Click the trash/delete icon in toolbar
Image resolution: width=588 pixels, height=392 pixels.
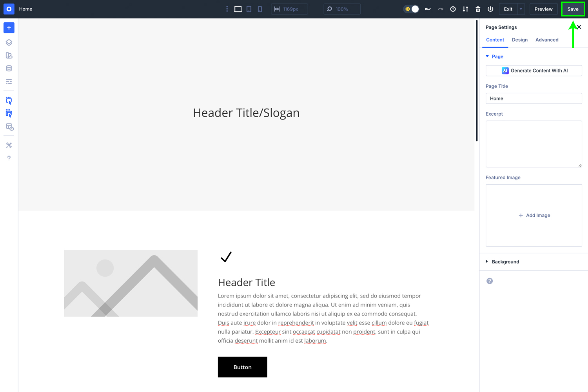pos(478,9)
